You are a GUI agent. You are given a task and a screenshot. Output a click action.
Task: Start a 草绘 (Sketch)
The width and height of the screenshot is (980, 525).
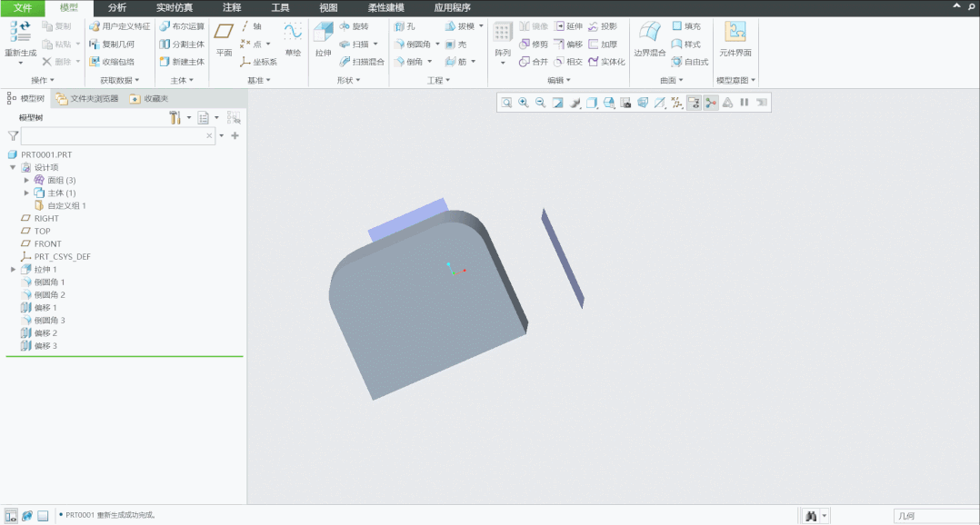pyautogui.click(x=293, y=39)
